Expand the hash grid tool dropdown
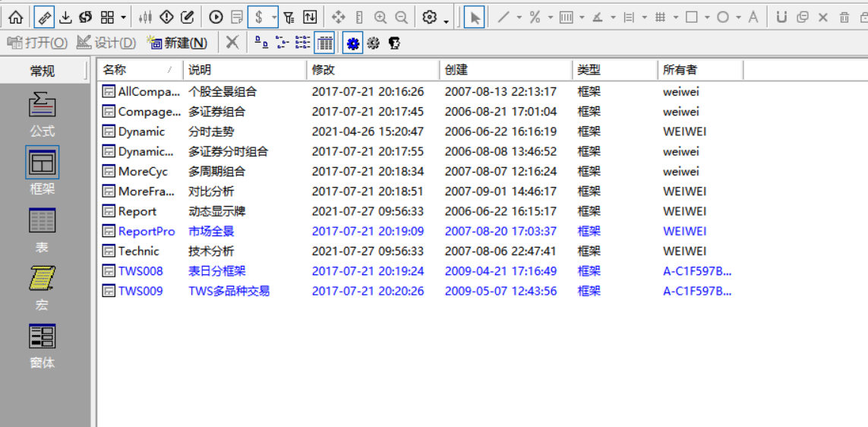 coord(676,17)
